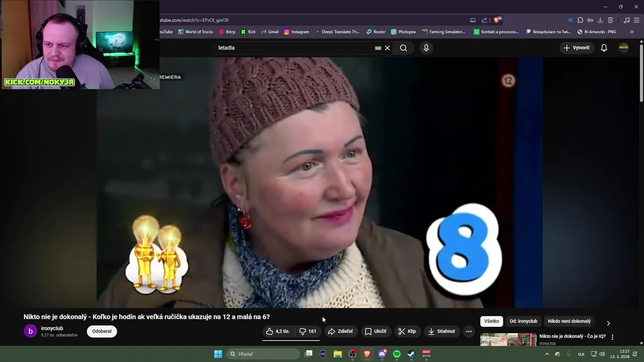Image resolution: width=644 pixels, height=362 pixels.
Task: Open the browser extensions puzzle icon
Action: 580,20
